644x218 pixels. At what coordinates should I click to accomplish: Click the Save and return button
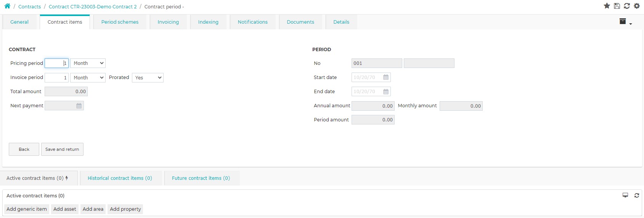pyautogui.click(x=62, y=149)
